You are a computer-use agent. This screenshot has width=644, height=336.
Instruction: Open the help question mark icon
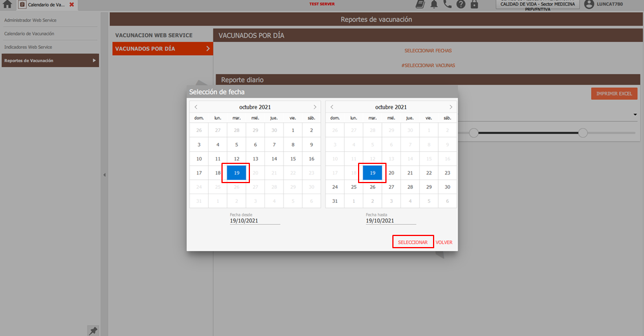(x=461, y=4)
